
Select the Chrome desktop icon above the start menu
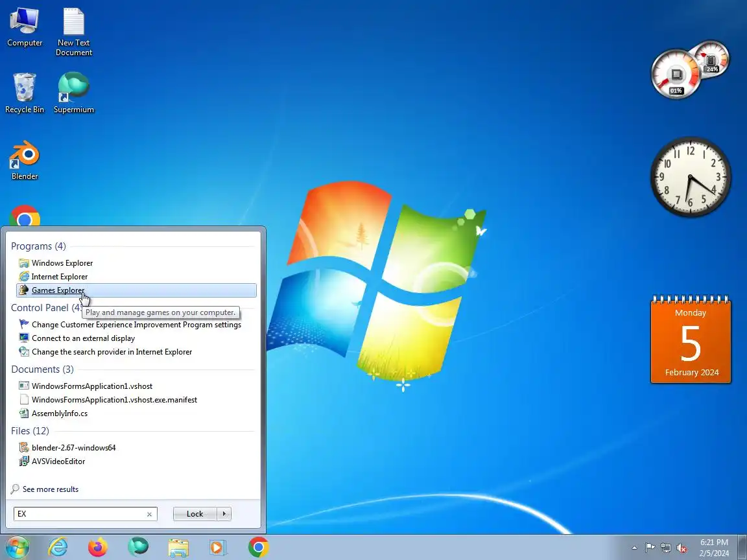click(24, 216)
